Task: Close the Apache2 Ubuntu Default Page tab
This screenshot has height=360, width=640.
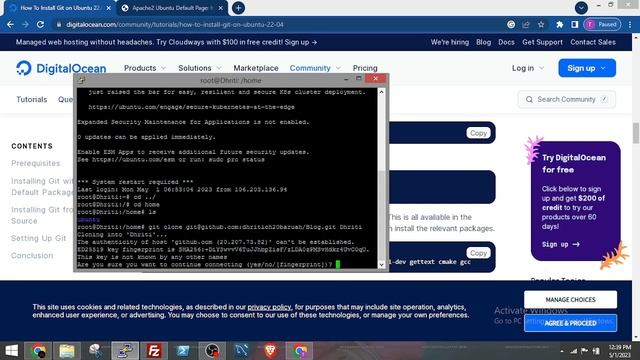Action: (x=220, y=8)
